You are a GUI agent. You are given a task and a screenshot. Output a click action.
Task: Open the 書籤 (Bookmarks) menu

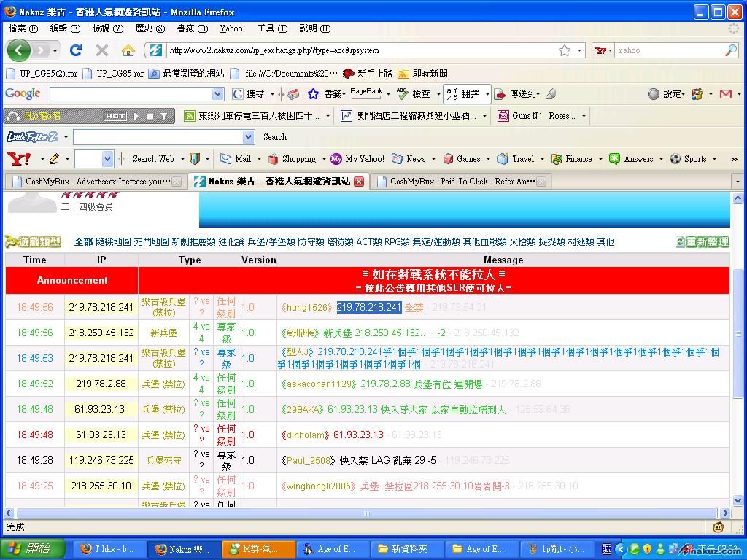pyautogui.click(x=192, y=28)
